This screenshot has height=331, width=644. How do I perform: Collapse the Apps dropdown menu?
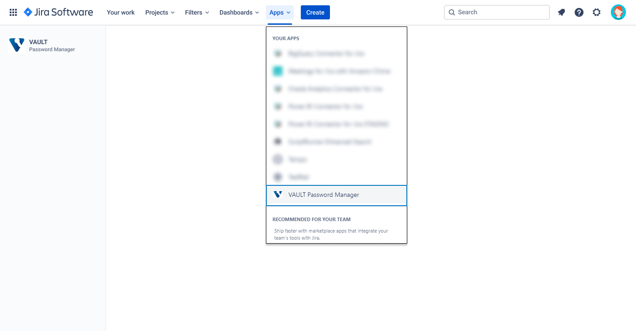tap(280, 12)
